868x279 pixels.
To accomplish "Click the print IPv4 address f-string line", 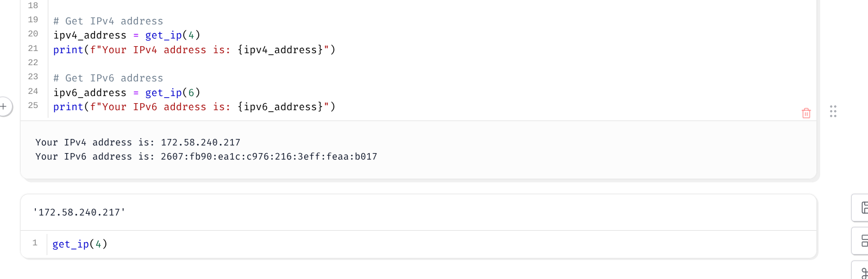I will pyautogui.click(x=194, y=50).
